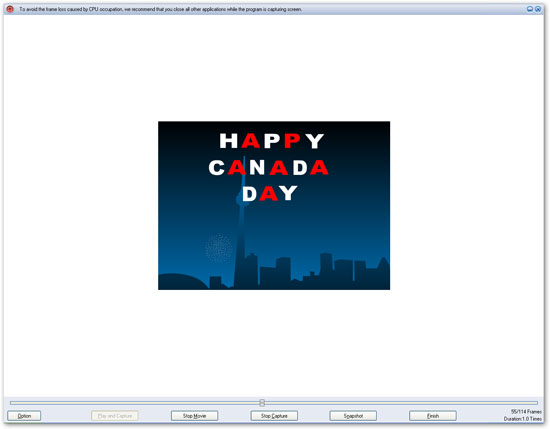Close the capture window
The width and height of the screenshot is (550, 429).
coord(538,9)
